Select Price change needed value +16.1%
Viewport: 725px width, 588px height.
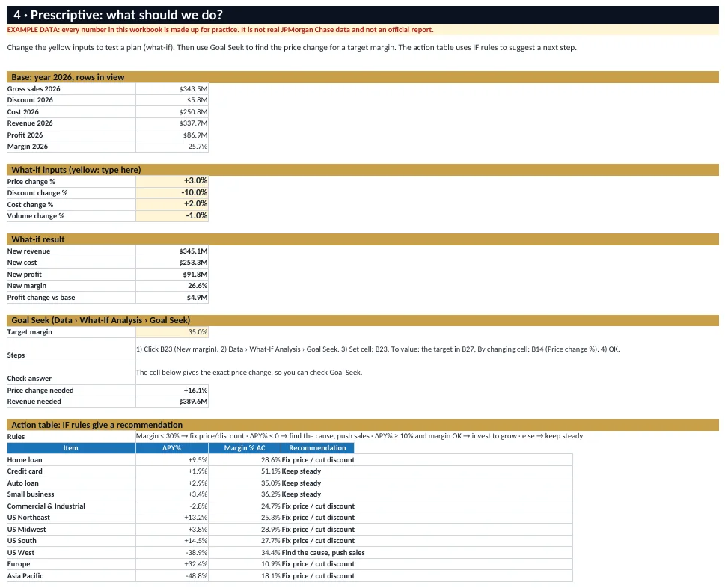(172, 391)
